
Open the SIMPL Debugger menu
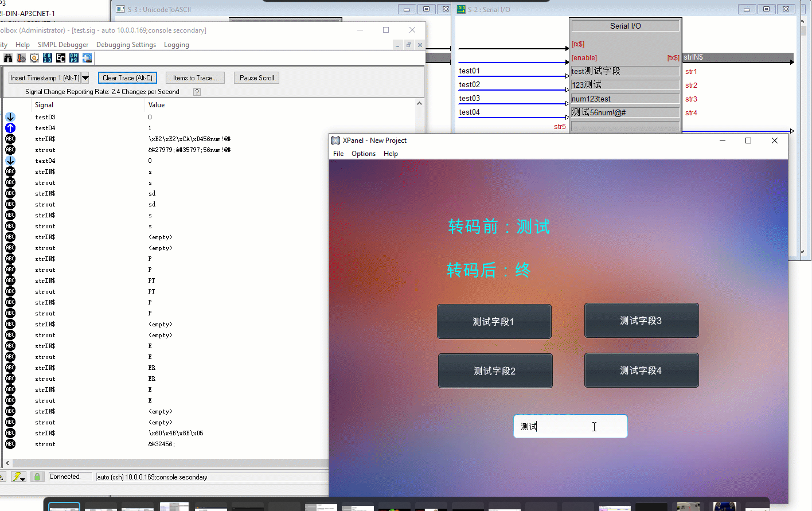(63, 44)
